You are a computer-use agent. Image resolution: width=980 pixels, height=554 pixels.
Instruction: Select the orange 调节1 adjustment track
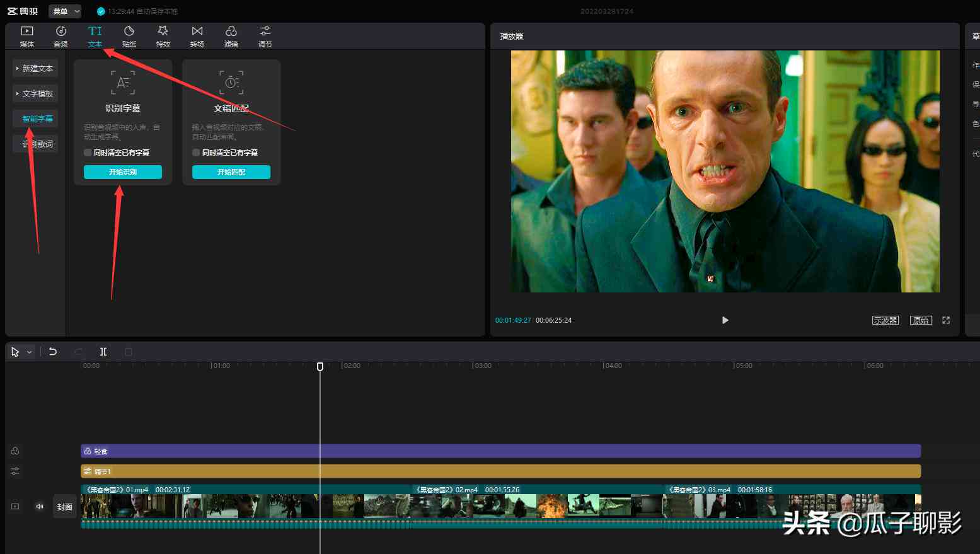(501, 471)
